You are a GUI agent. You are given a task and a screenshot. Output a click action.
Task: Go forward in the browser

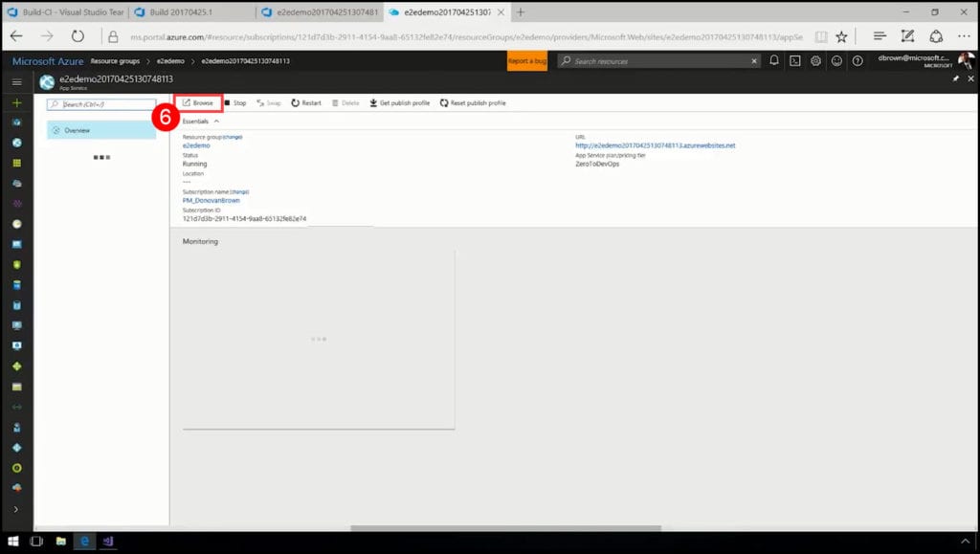click(x=47, y=36)
